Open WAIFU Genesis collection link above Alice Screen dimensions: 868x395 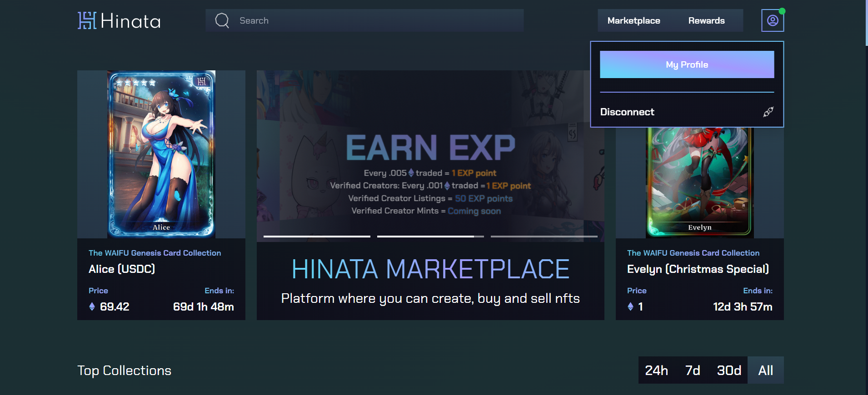[155, 253]
